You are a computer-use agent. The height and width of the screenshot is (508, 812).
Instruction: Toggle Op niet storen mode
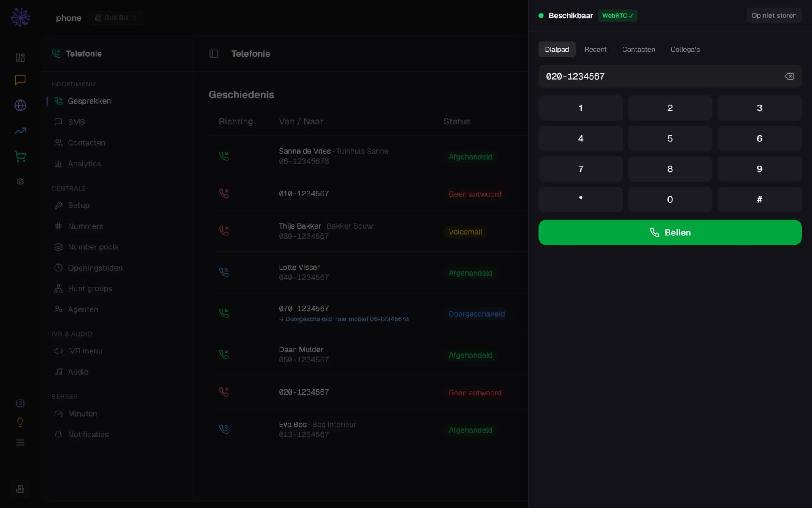pyautogui.click(x=774, y=15)
